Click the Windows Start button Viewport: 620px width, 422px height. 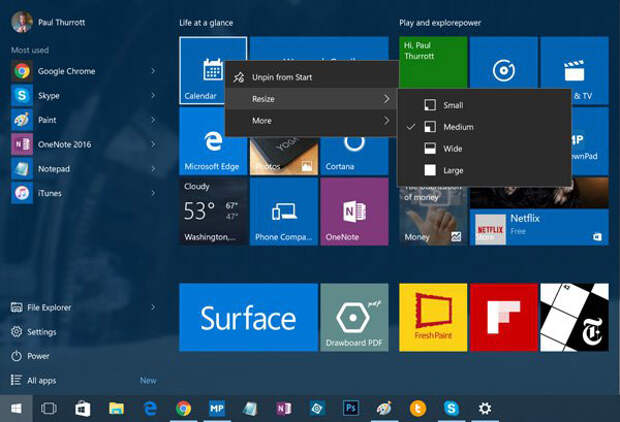click(16, 409)
